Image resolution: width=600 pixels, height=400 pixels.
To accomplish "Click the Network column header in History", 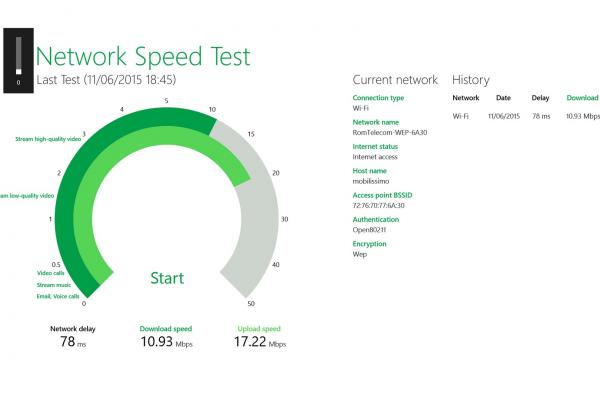I will coord(466,98).
